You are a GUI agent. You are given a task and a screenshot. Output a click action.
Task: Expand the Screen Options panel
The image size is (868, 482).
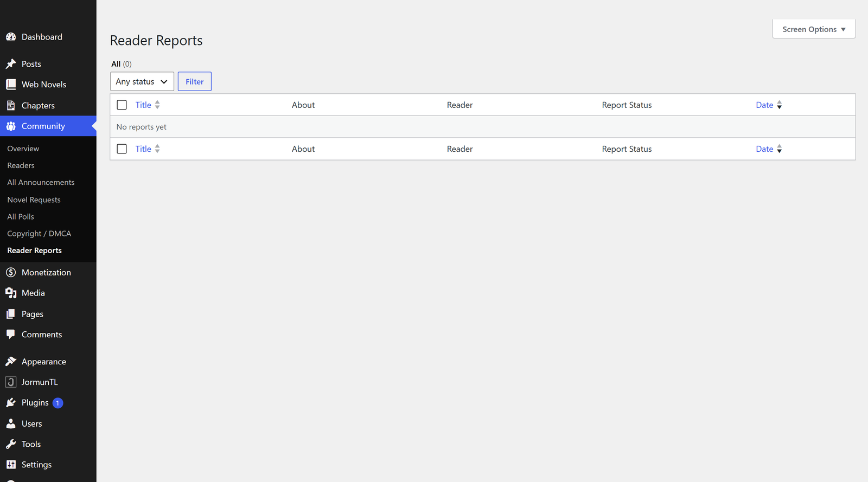coord(814,29)
